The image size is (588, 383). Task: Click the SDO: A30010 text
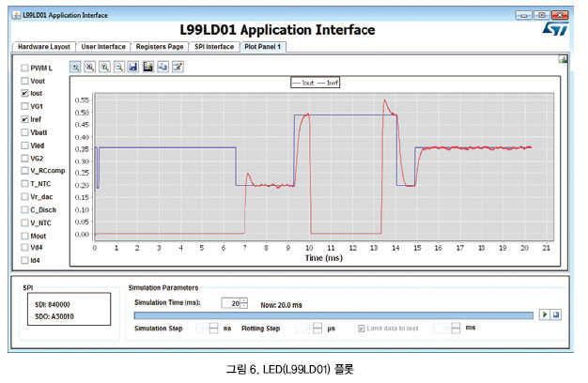click(54, 316)
